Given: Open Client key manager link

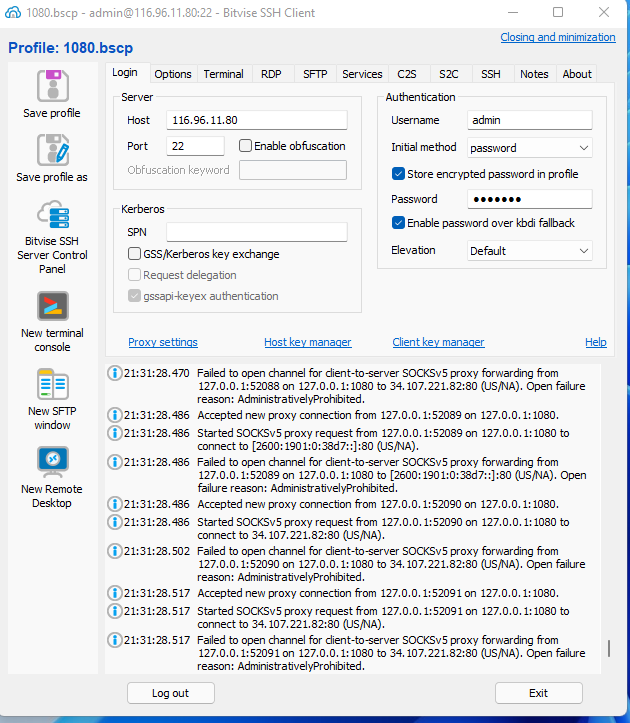Looking at the screenshot, I should [438, 342].
